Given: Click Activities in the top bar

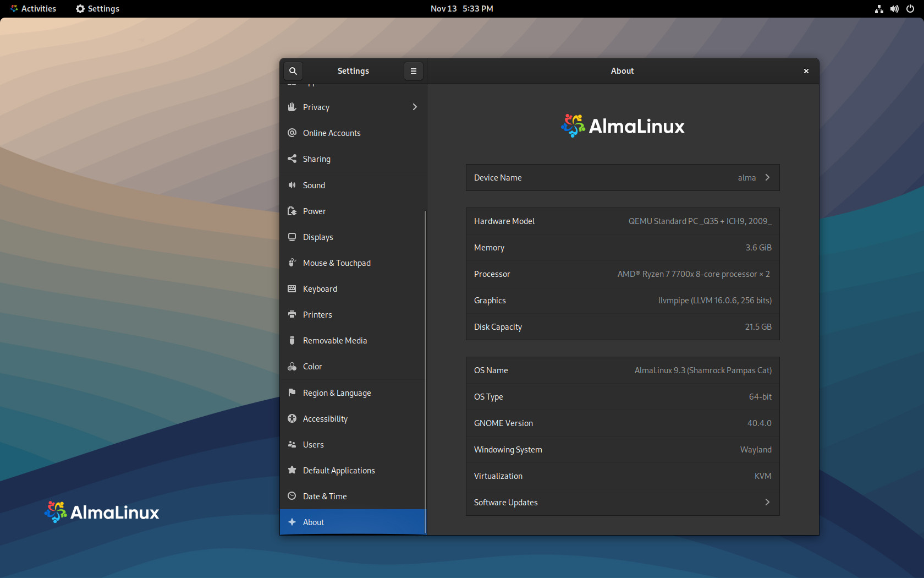Looking at the screenshot, I should 33,9.
